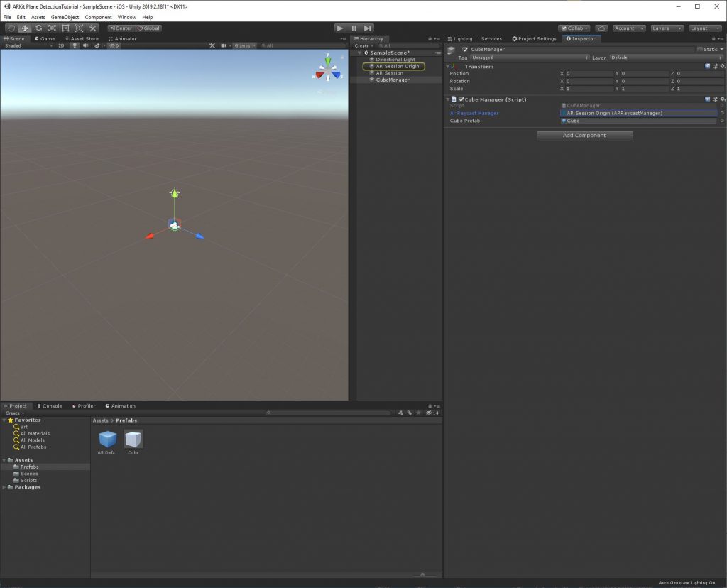Collapse SampleScene in Hierarchy
This screenshot has width=727, height=588.
[x=359, y=53]
